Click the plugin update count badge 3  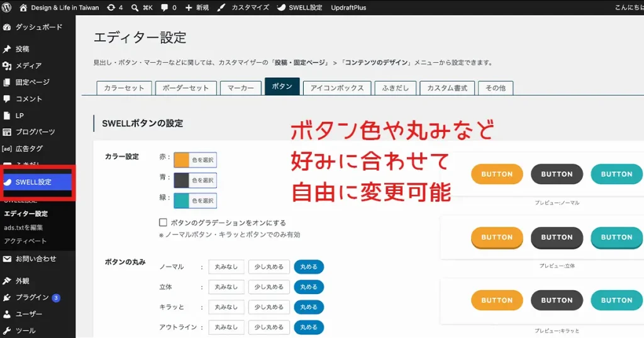click(x=56, y=298)
